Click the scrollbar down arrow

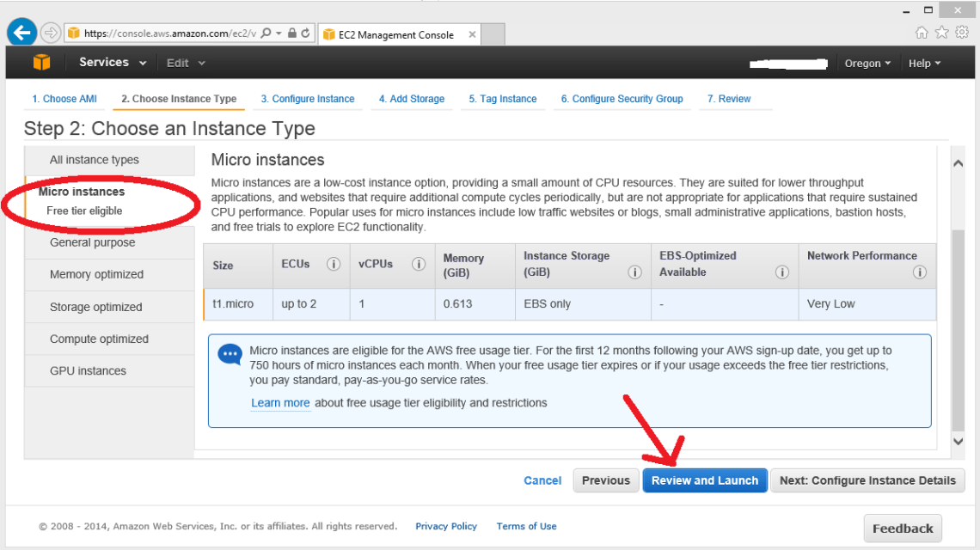[x=959, y=441]
